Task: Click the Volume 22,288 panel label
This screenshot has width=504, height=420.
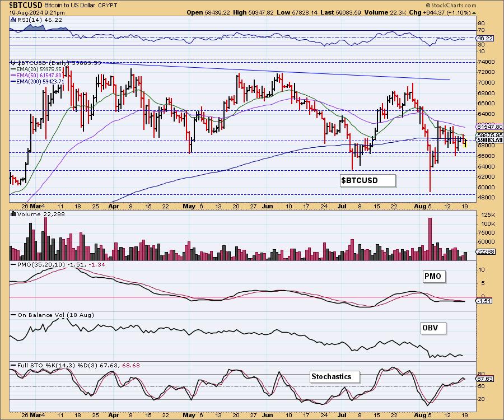Action: click(41, 214)
